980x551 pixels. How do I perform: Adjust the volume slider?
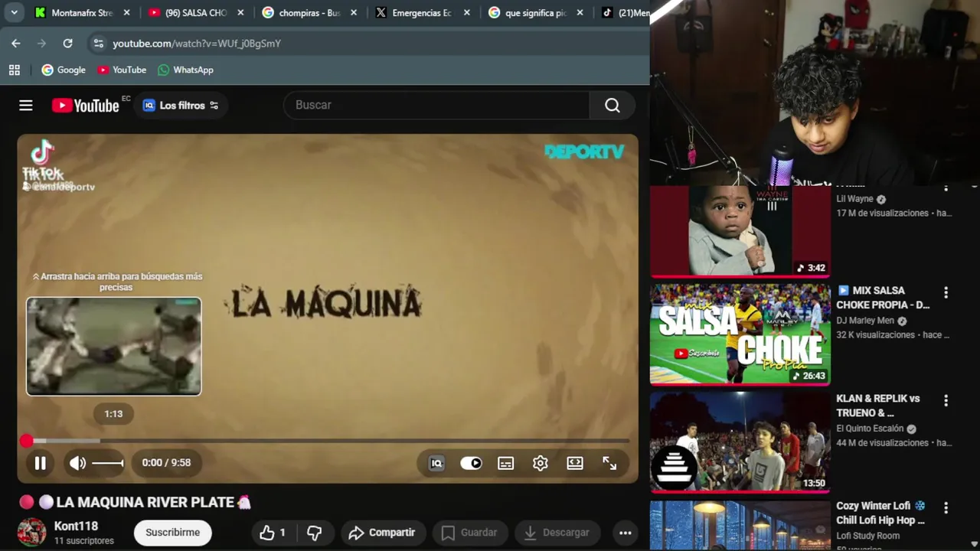[x=108, y=463]
